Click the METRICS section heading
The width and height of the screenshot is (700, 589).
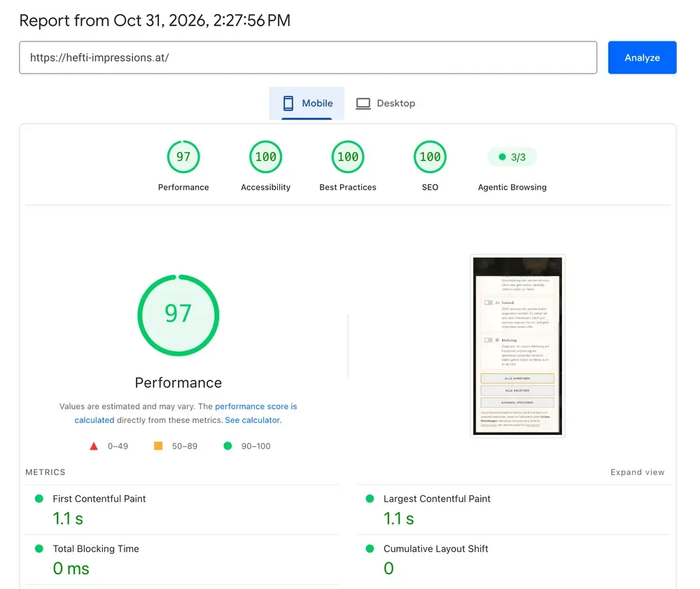click(45, 472)
